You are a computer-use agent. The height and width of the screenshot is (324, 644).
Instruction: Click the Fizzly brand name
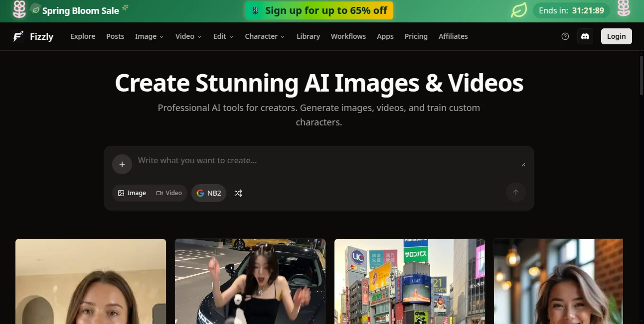point(42,36)
